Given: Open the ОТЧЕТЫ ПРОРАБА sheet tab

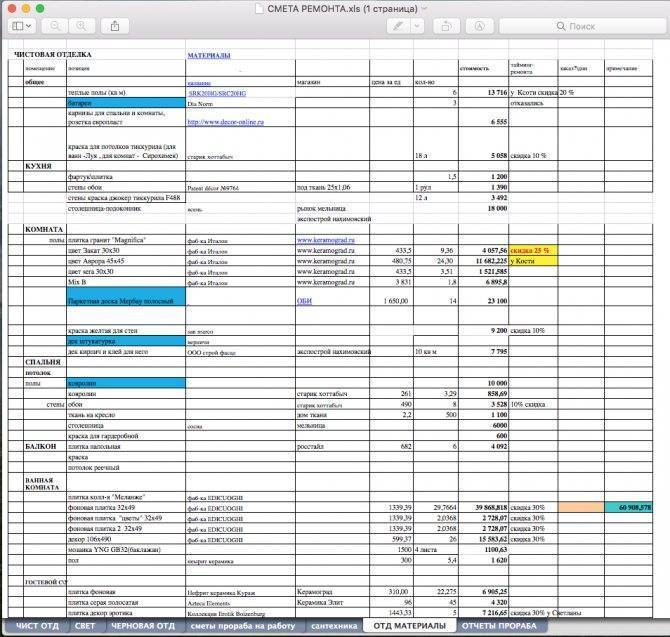Looking at the screenshot, I should (x=499, y=626).
